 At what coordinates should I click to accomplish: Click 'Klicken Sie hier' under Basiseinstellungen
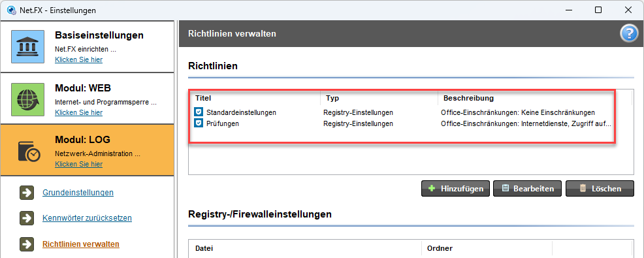tap(79, 59)
